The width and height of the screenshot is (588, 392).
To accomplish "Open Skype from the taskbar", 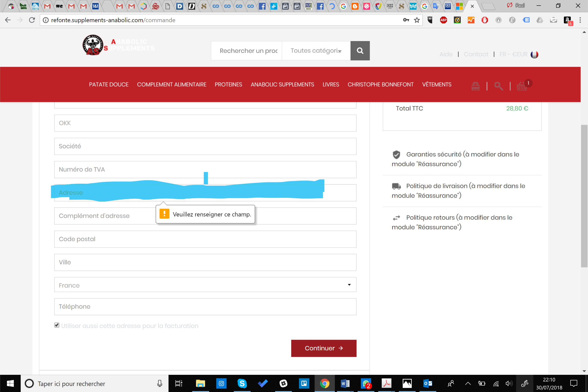I will [242, 383].
